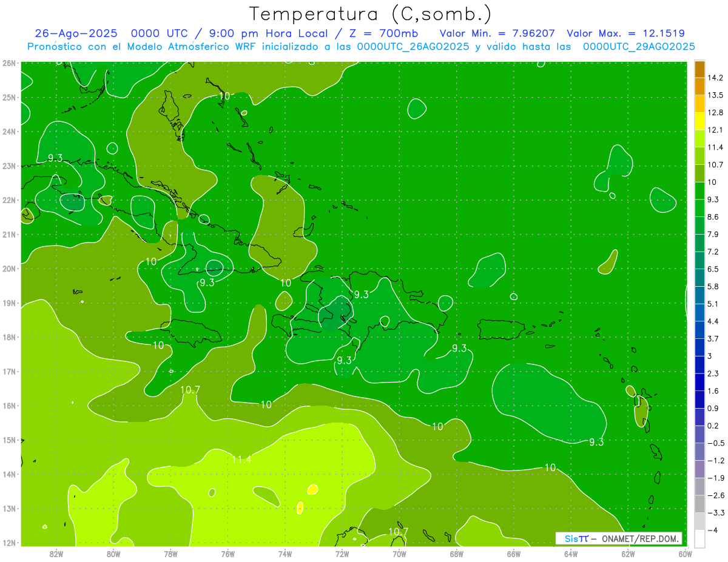Click "0000UTC_26AGO2025" initialization timestamp
Viewport: 728px width, 562px height.
click(414, 47)
